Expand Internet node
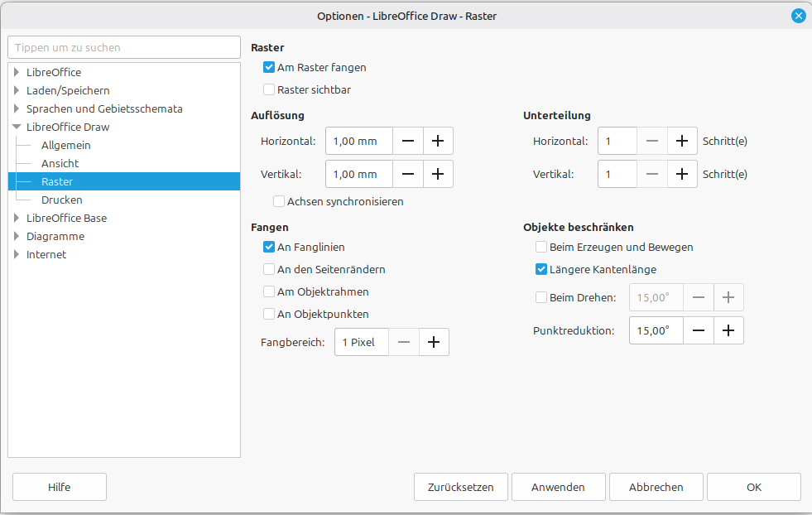This screenshot has width=812, height=515. click(17, 254)
